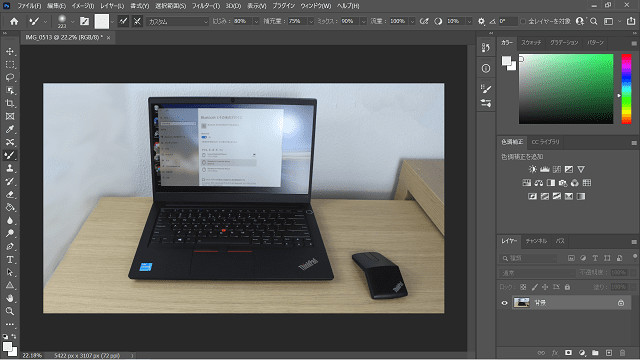Open the フィルター(T) menu

[x=206, y=6]
